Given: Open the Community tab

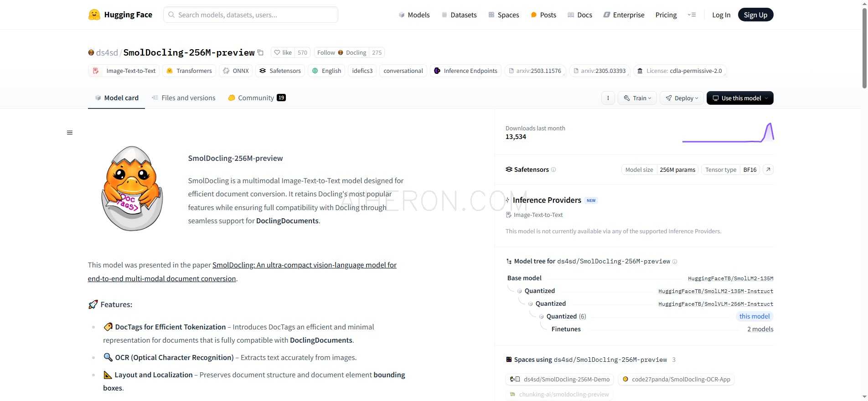Looking at the screenshot, I should coord(256,98).
